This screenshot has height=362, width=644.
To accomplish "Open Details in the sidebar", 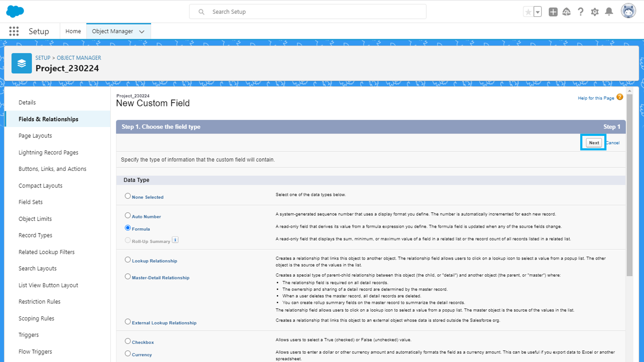I will pyautogui.click(x=27, y=102).
